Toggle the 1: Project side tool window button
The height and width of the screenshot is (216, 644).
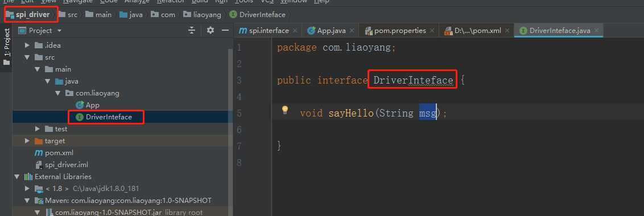coord(6,47)
